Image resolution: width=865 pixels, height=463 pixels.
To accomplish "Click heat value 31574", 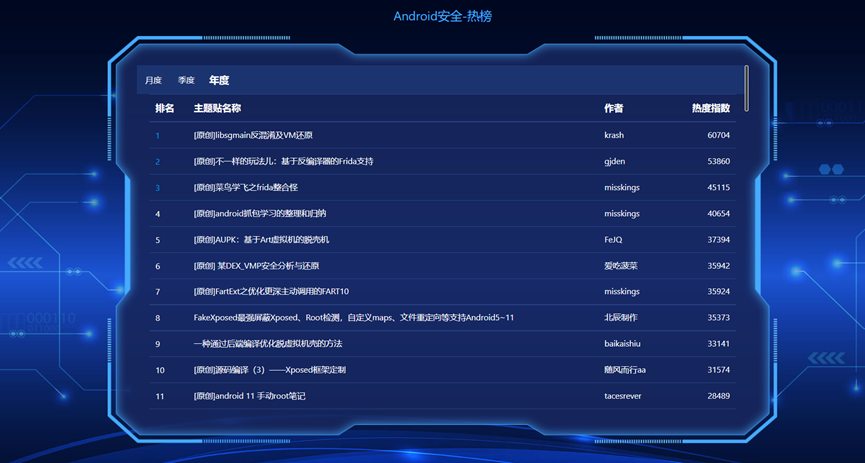I will [x=718, y=370].
